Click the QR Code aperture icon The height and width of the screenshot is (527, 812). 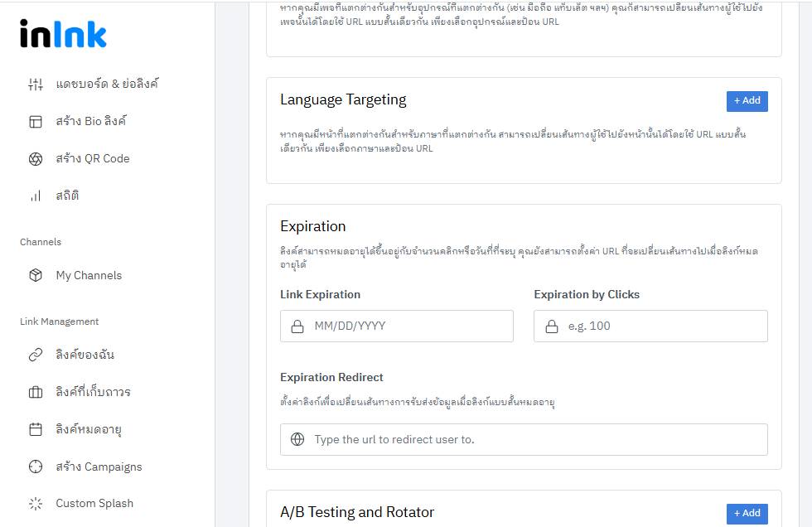pos(36,159)
